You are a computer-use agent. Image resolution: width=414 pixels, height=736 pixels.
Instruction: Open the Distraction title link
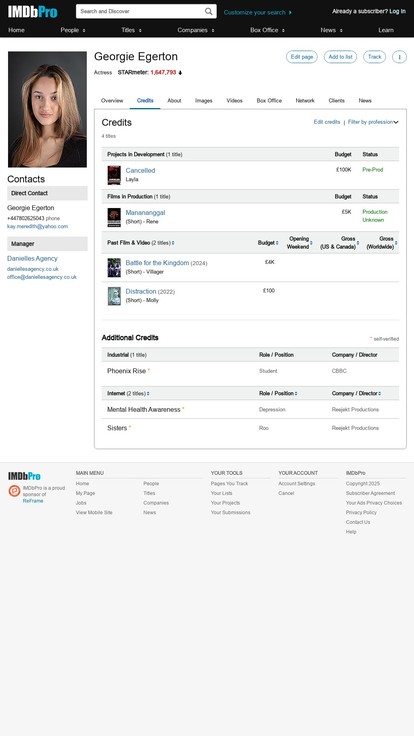pyautogui.click(x=141, y=291)
